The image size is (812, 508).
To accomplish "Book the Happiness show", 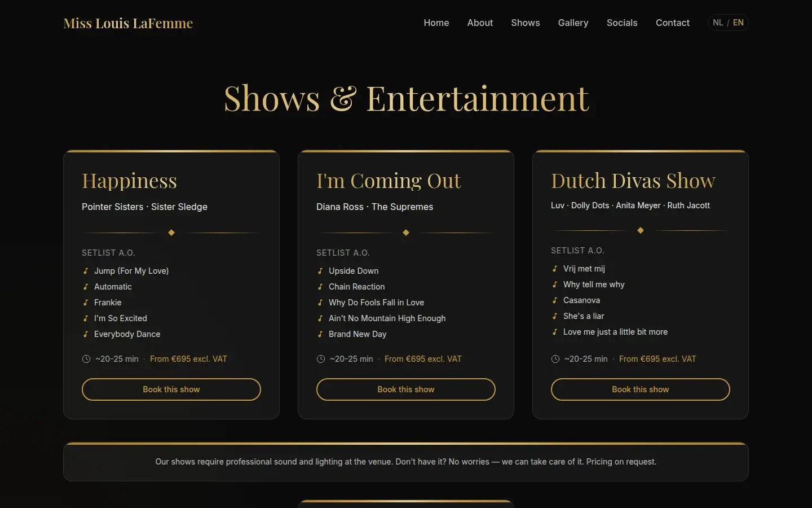I will [x=171, y=389].
